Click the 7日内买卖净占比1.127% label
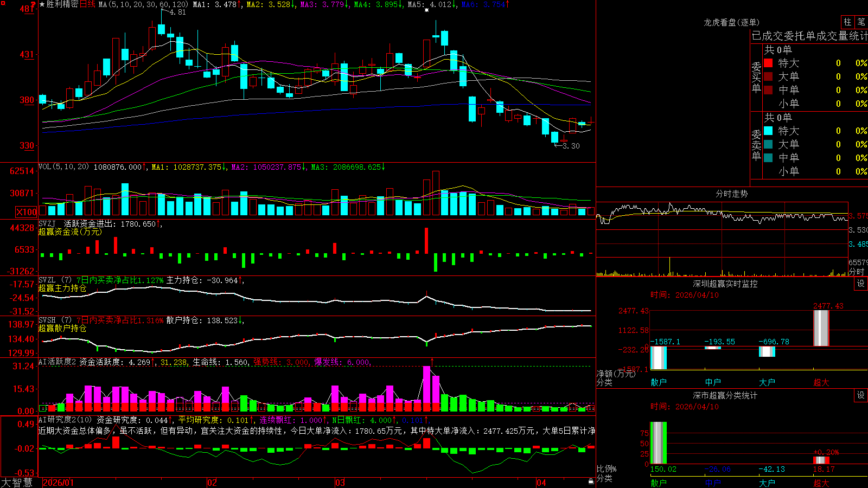868x488 pixels. tap(119, 280)
